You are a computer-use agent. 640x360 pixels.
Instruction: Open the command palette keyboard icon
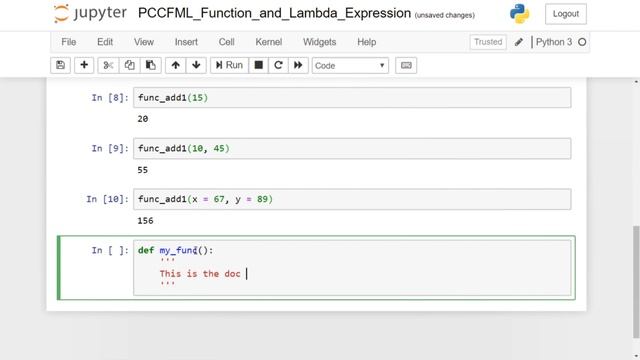[x=406, y=65]
